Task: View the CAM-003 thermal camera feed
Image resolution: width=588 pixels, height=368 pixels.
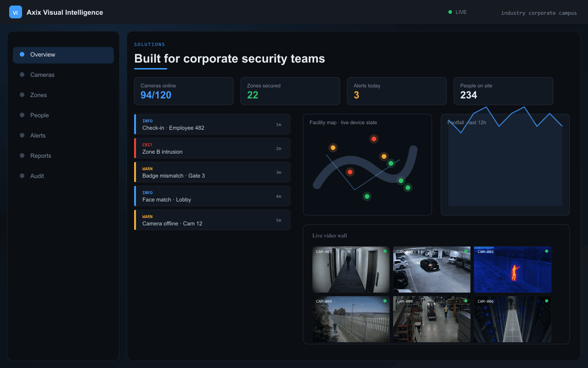Action: click(x=513, y=270)
